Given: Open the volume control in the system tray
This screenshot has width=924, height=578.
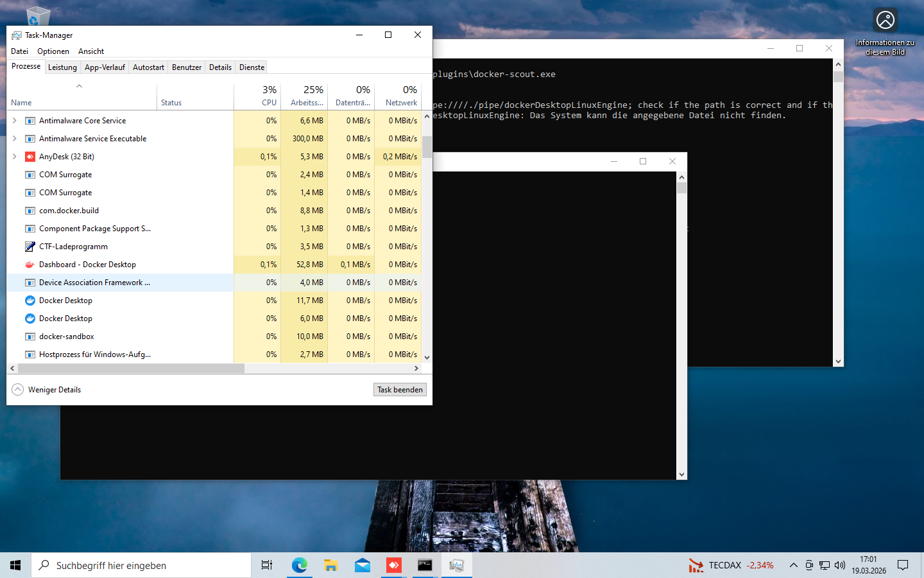Looking at the screenshot, I should click(840, 565).
